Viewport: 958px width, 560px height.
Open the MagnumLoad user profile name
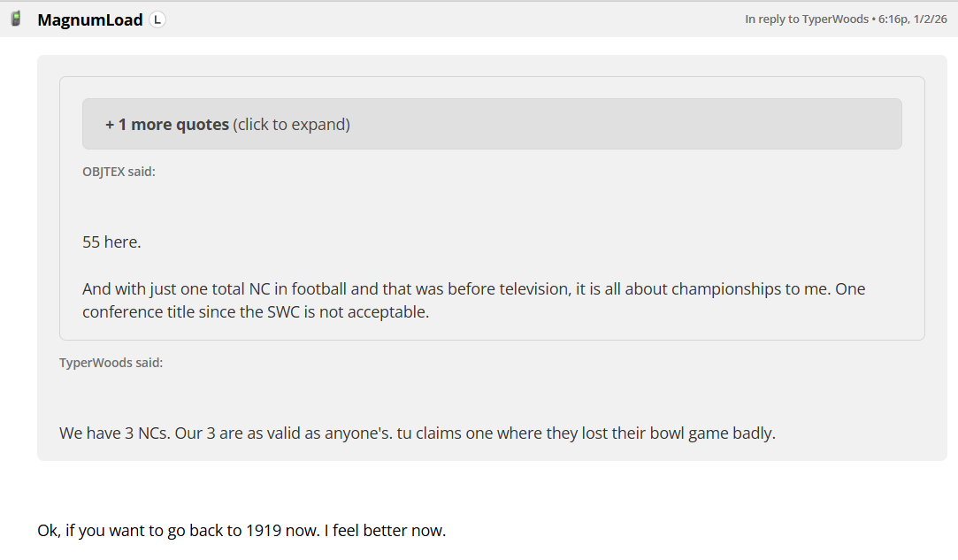tap(89, 19)
